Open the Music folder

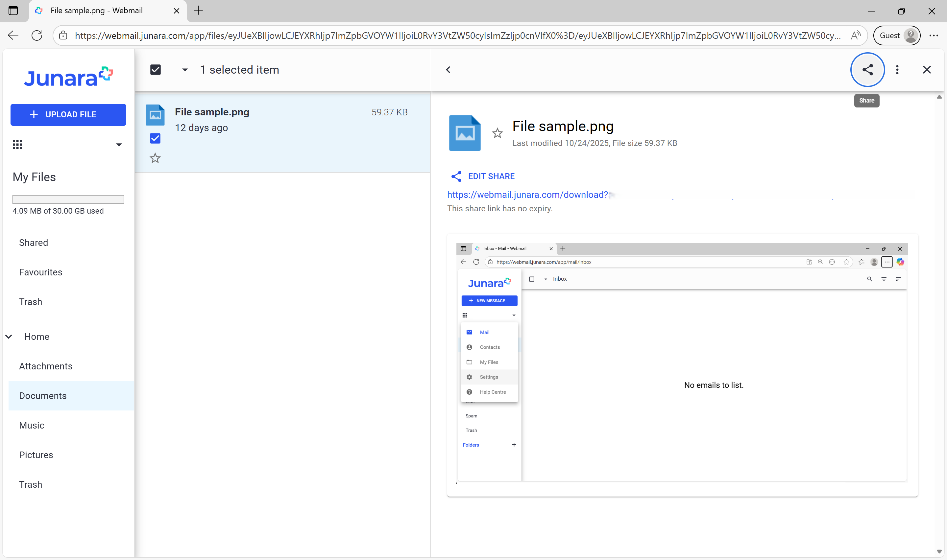tap(32, 425)
